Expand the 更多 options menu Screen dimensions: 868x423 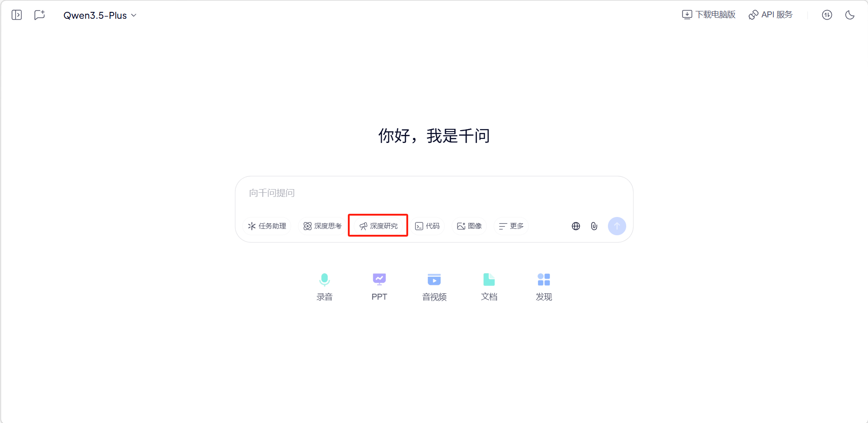point(511,226)
